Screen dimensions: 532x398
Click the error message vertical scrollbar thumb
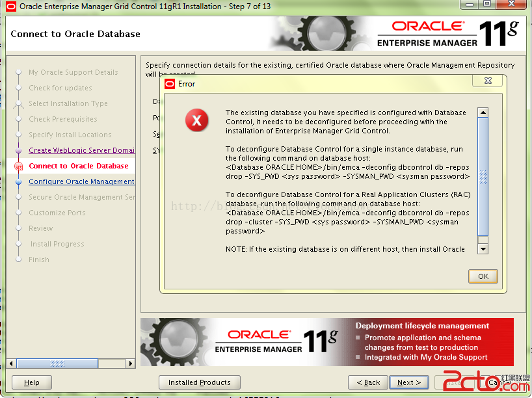point(483,176)
